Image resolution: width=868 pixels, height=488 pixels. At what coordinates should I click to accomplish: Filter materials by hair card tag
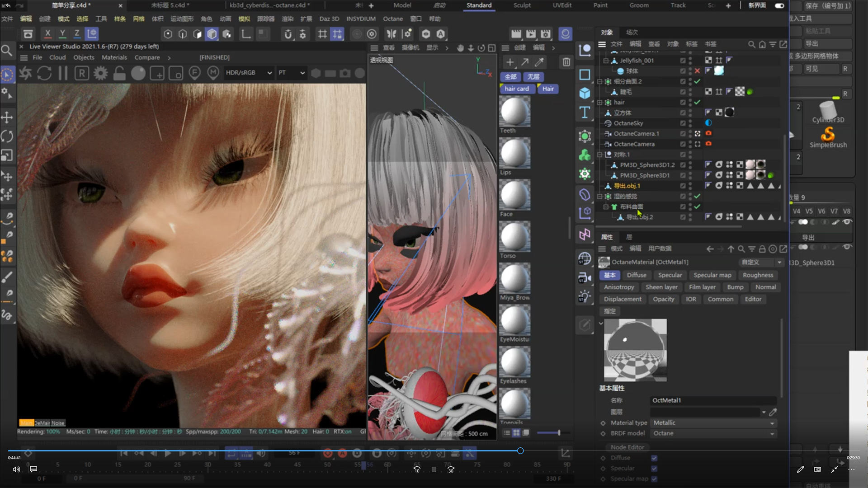pyautogui.click(x=517, y=89)
